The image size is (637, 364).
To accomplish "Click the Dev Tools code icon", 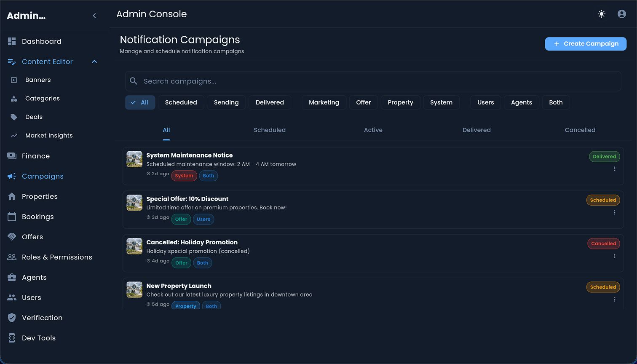I will click(x=12, y=338).
